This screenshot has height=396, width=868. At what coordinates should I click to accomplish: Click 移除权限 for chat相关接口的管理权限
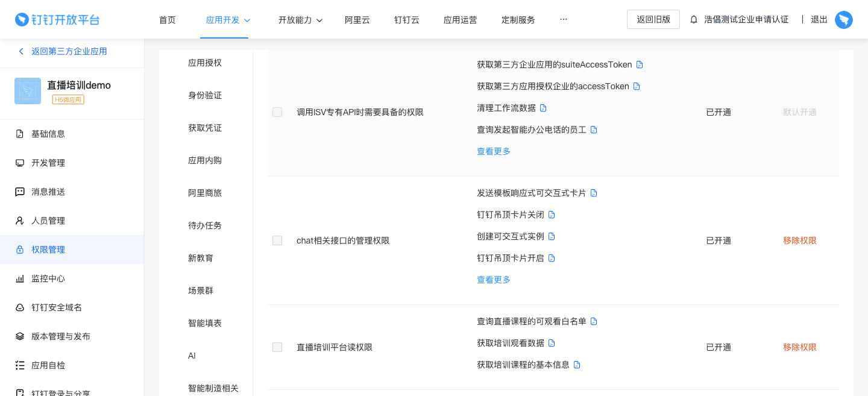pos(800,240)
